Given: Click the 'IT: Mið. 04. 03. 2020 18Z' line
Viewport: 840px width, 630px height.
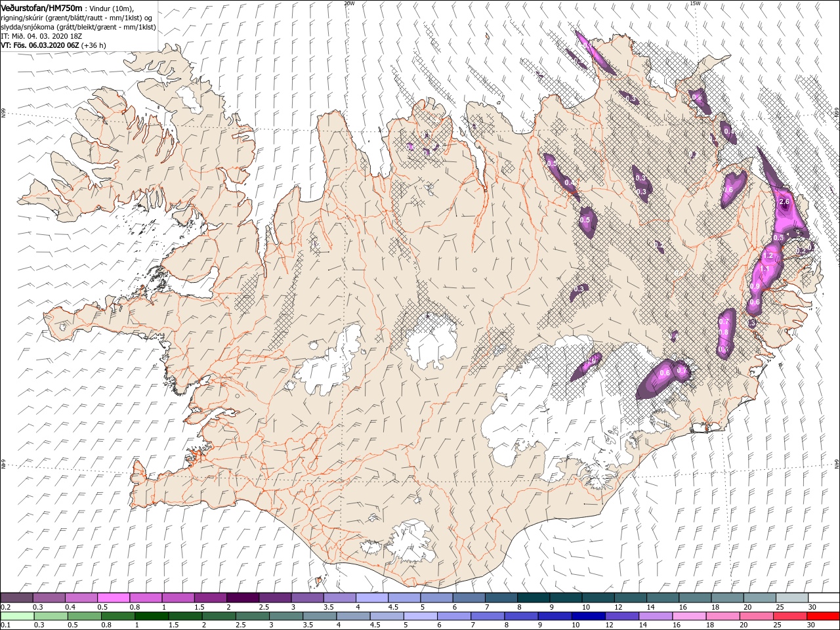Looking at the screenshot, I should tap(41, 37).
